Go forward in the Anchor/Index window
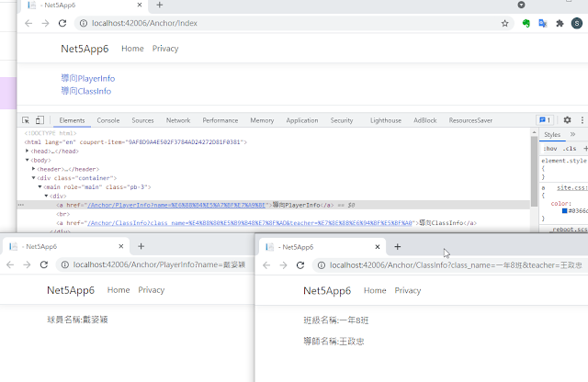Screen dimensions: 588x382 click(x=45, y=23)
